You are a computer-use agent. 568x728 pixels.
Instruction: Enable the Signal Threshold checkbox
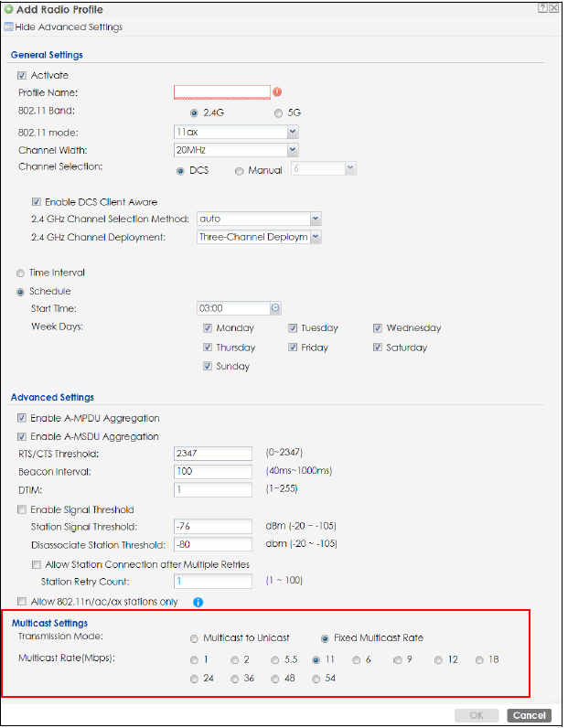coord(22,509)
